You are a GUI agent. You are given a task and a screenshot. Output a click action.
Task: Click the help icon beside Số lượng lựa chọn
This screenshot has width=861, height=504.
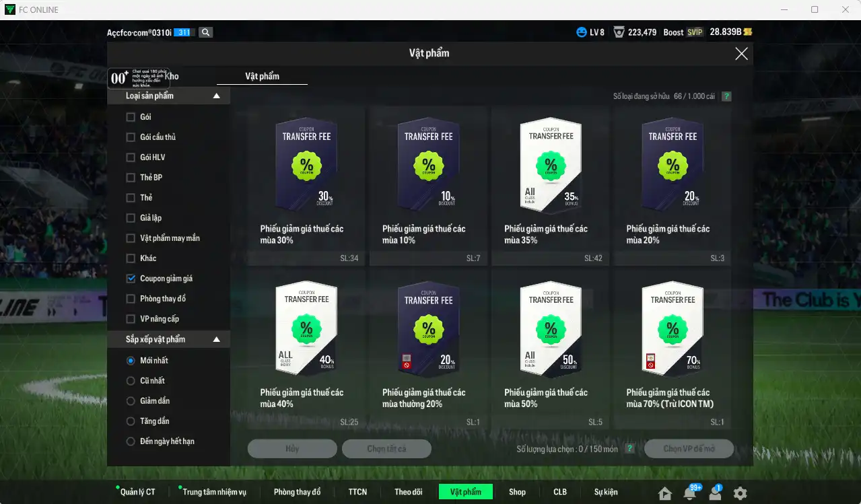pyautogui.click(x=630, y=449)
